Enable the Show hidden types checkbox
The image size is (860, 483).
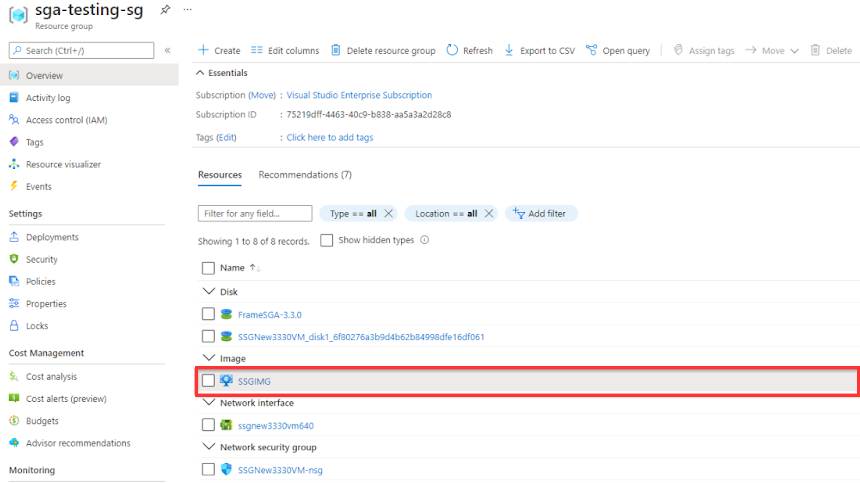[327, 241]
